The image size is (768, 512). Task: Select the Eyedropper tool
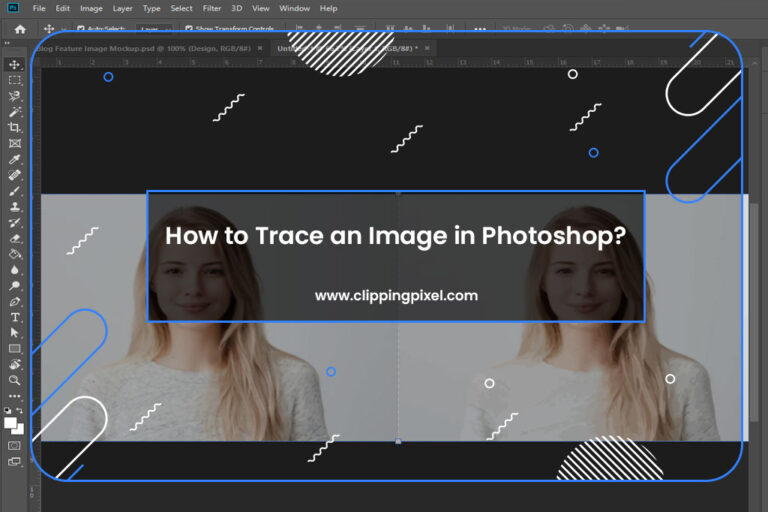(x=14, y=159)
